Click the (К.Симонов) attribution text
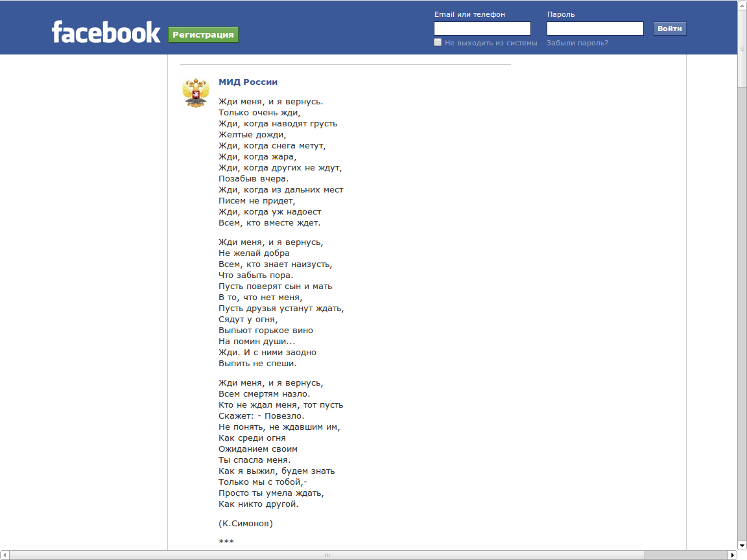 point(246,523)
